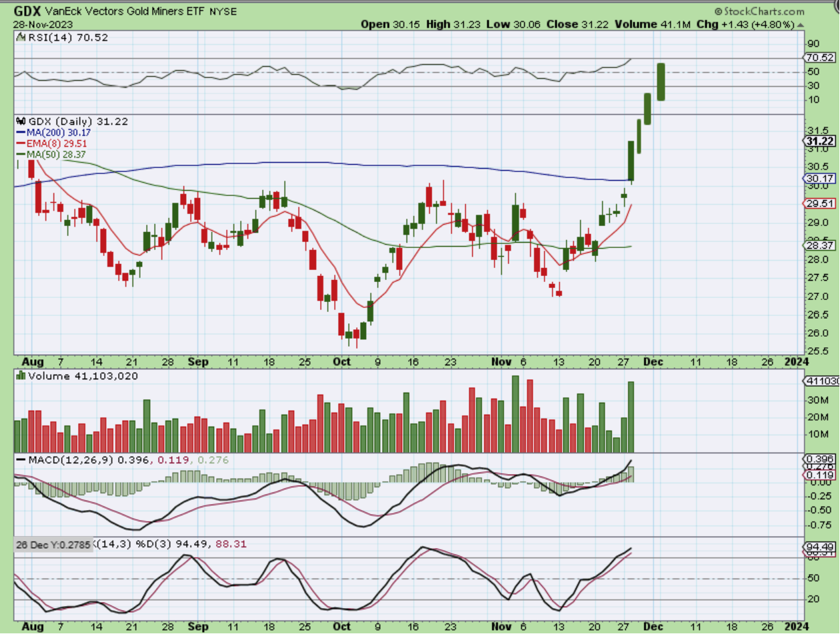Image resolution: width=840 pixels, height=634 pixels.
Task: Click the 31.22 last price axis tag
Action: click(818, 141)
